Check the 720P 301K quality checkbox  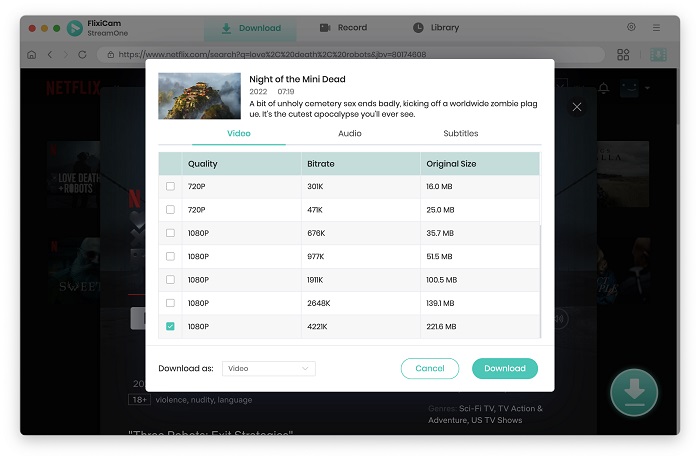[170, 186]
